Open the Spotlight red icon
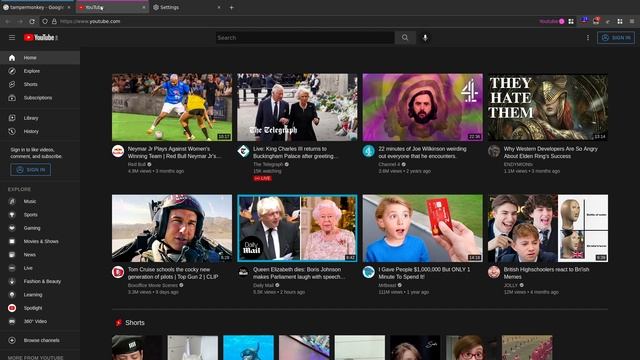 tap(12, 308)
